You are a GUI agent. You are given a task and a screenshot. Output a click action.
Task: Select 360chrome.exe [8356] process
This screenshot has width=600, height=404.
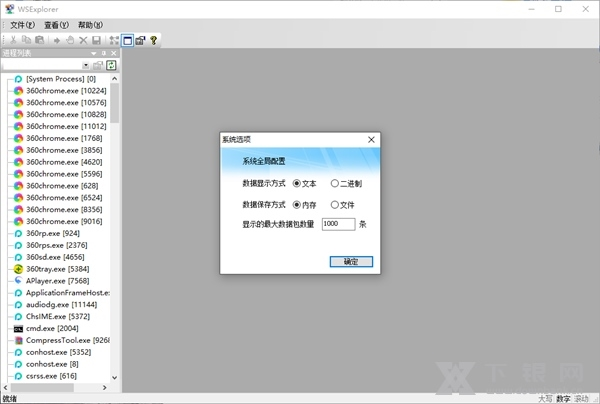point(64,209)
